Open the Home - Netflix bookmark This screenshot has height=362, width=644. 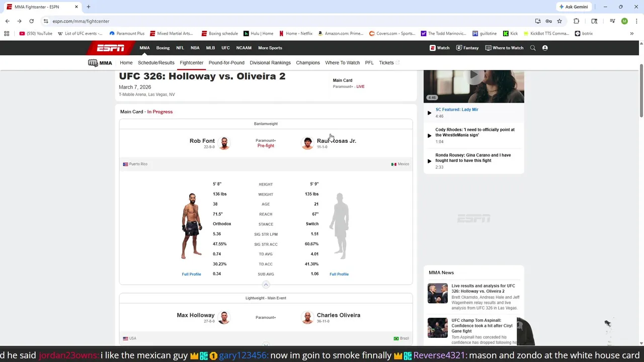pyautogui.click(x=296, y=34)
